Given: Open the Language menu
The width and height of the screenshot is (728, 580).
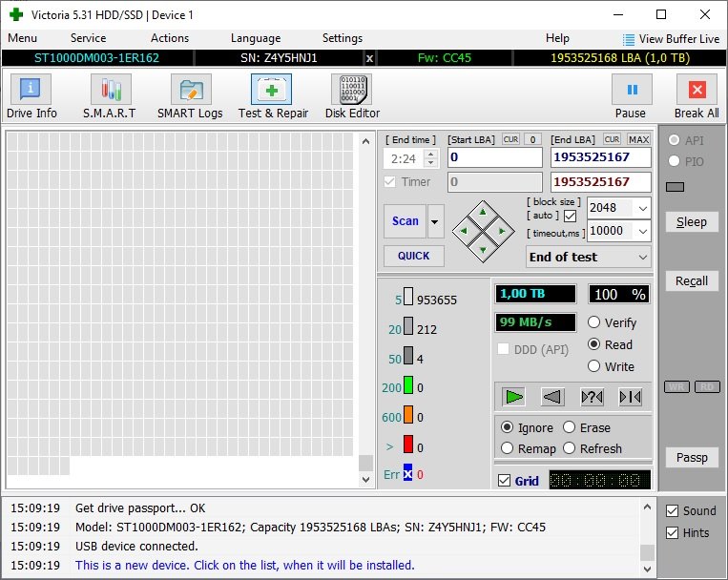Looking at the screenshot, I should pos(255,38).
